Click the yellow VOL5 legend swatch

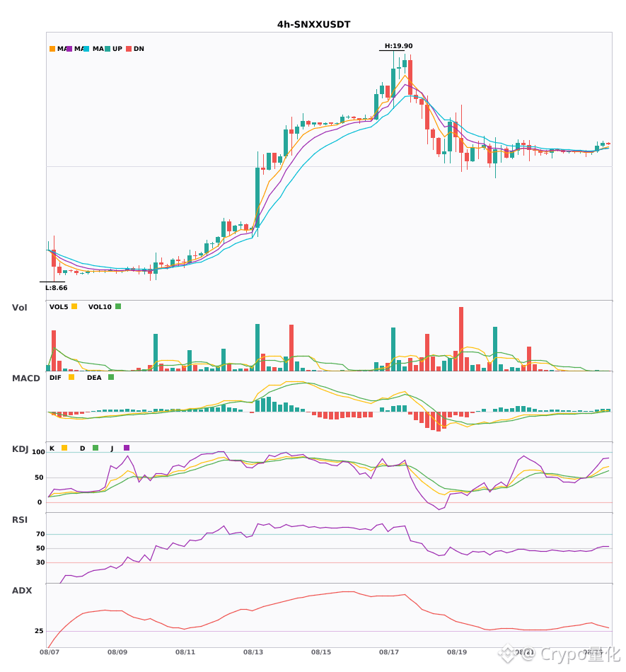[x=74, y=306]
